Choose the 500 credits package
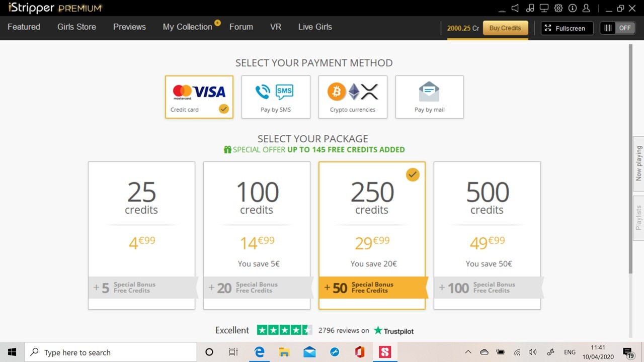Viewport: 644px width, 362px height. [x=487, y=235]
